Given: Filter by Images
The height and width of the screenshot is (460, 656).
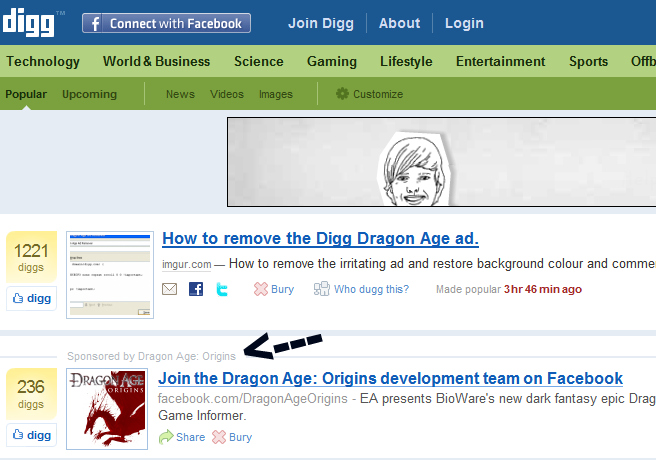Looking at the screenshot, I should [x=276, y=94].
